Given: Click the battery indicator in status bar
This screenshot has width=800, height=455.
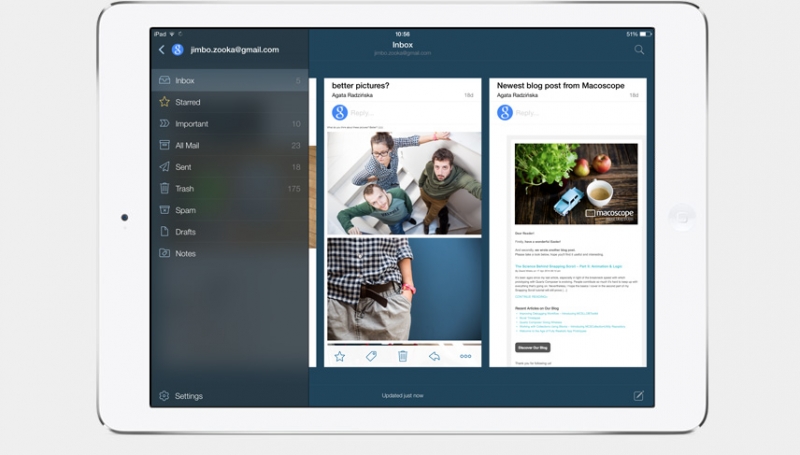Looking at the screenshot, I should pos(645,34).
